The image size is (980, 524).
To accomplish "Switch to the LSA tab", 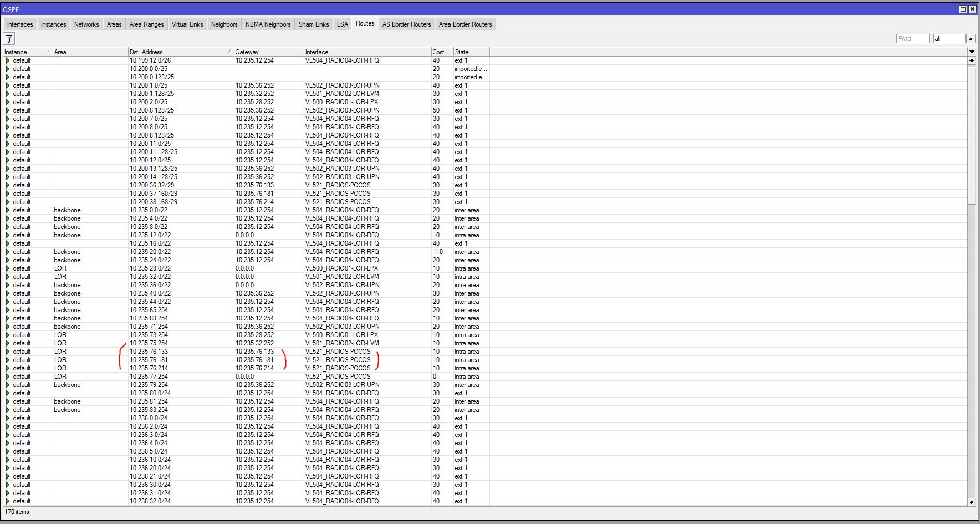I will [343, 24].
